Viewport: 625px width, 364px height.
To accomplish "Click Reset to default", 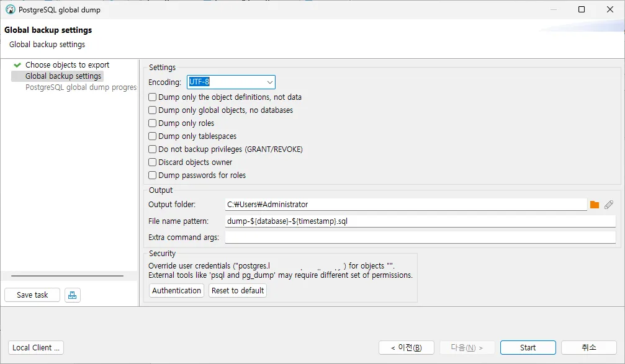I will [237, 290].
